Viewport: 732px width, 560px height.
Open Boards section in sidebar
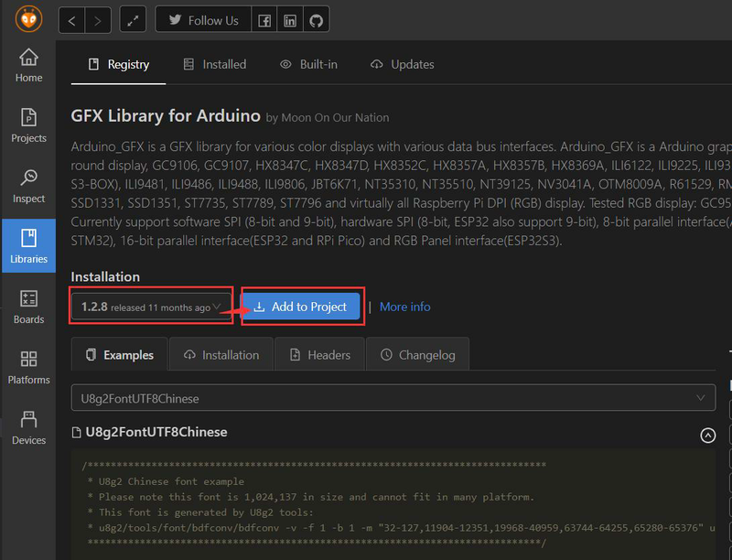click(28, 307)
